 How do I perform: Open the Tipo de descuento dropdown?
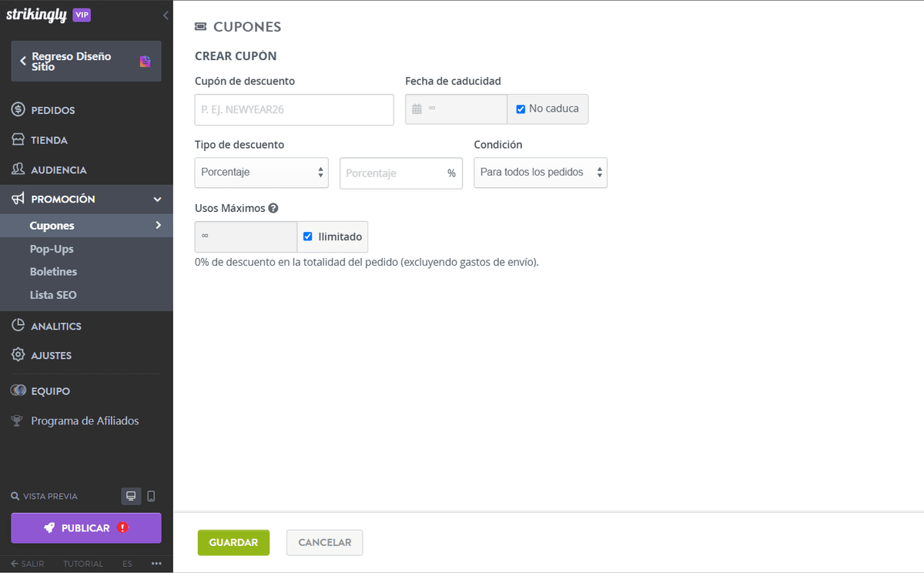click(x=261, y=173)
